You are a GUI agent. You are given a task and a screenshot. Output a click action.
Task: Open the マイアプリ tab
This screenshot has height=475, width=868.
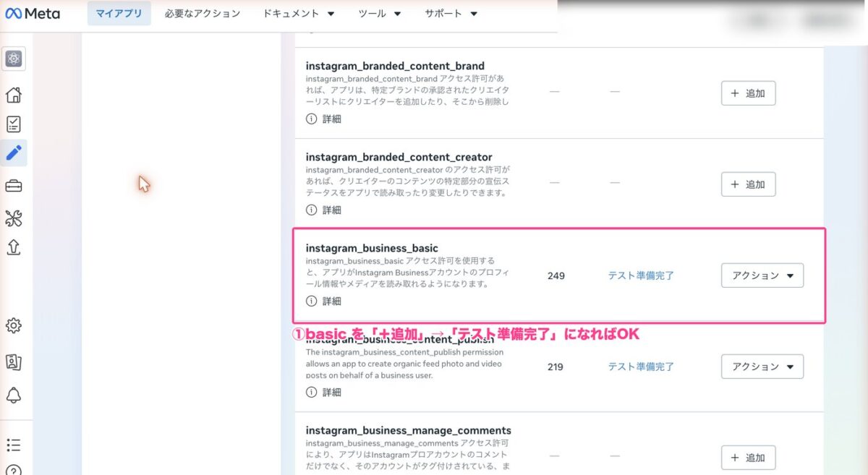point(119,14)
